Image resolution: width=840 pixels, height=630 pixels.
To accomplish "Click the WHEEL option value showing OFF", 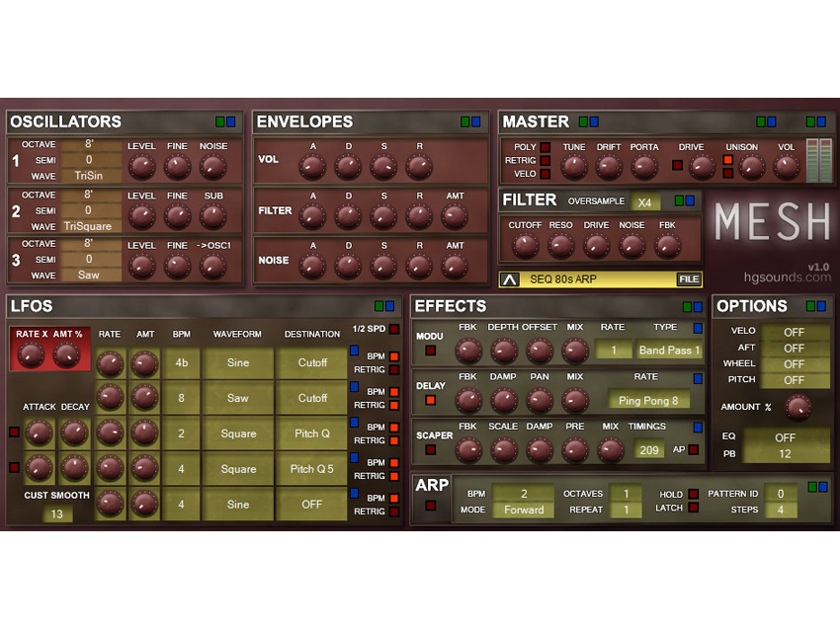I will click(x=794, y=364).
